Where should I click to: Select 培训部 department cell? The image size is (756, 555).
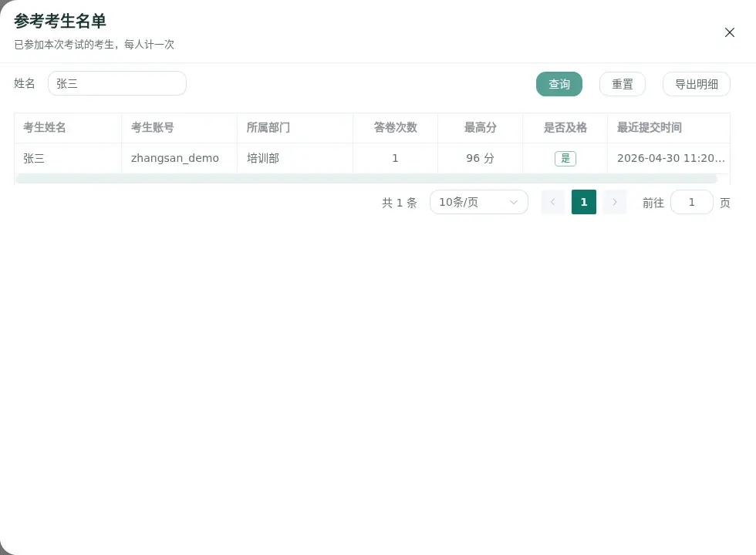[x=295, y=158]
